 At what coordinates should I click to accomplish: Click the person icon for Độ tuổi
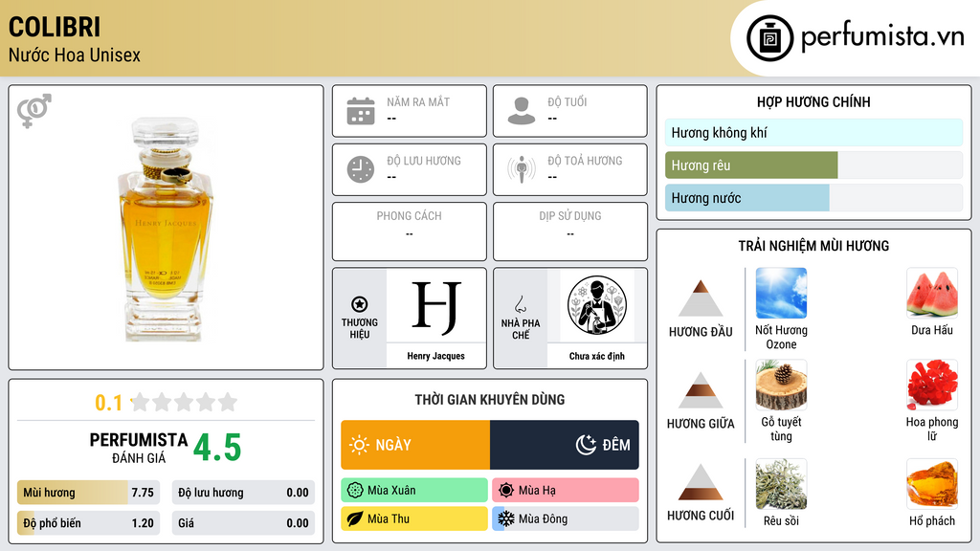[522, 111]
